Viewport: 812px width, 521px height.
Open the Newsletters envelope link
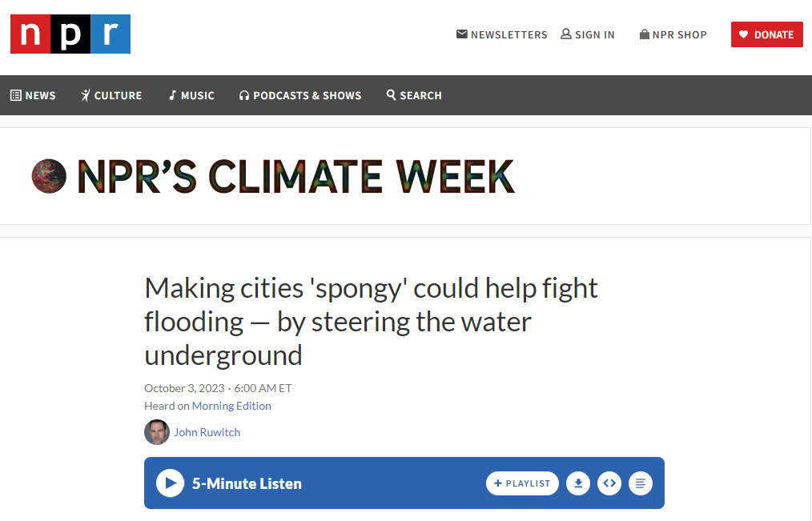501,34
